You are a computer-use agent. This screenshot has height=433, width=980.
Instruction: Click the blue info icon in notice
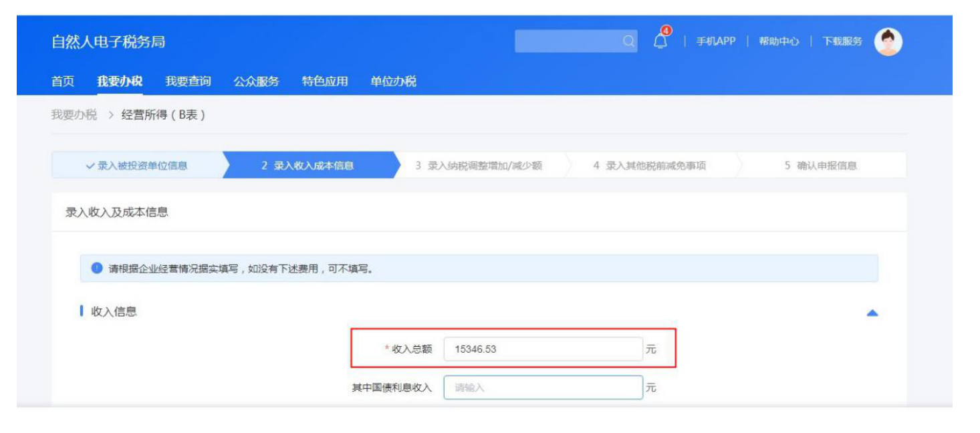(x=96, y=269)
